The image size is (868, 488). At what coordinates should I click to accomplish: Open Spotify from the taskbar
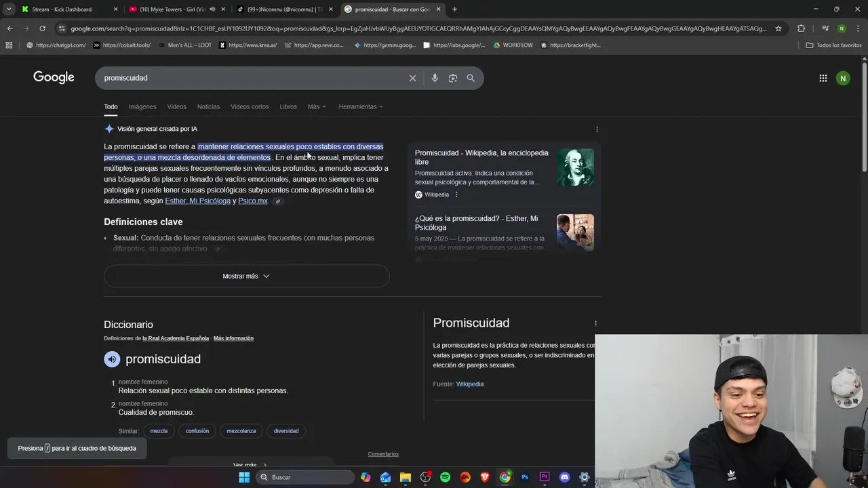tap(445, 477)
